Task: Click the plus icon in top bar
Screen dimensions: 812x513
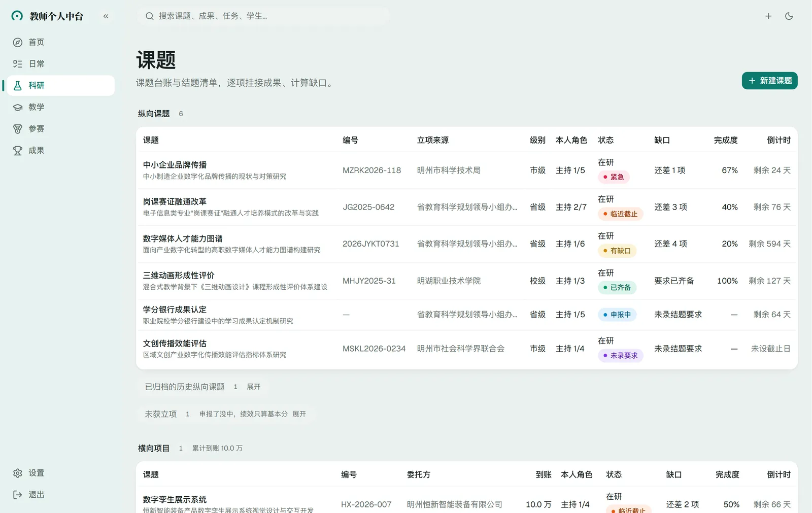Action: click(x=768, y=16)
